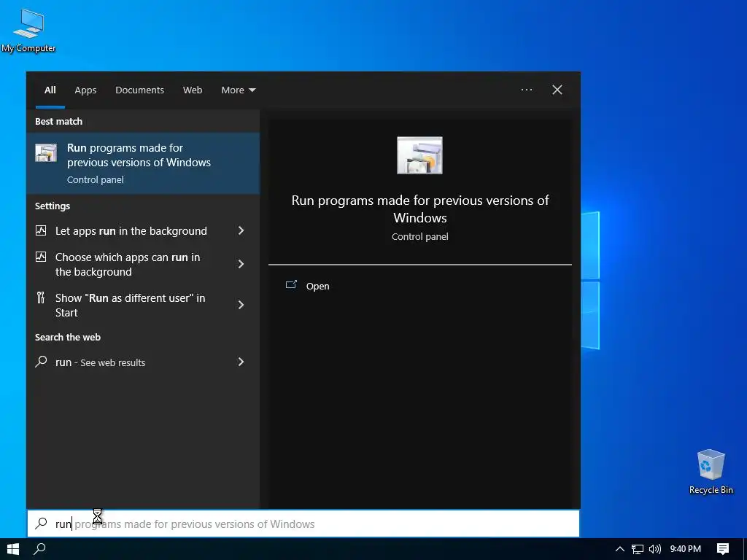This screenshot has width=747, height=560.
Task: Switch to the Web search tab
Action: click(193, 90)
